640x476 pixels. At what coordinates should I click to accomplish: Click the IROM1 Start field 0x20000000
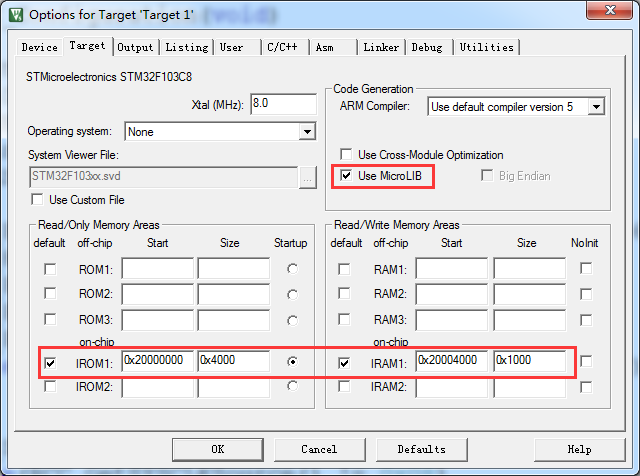click(158, 361)
